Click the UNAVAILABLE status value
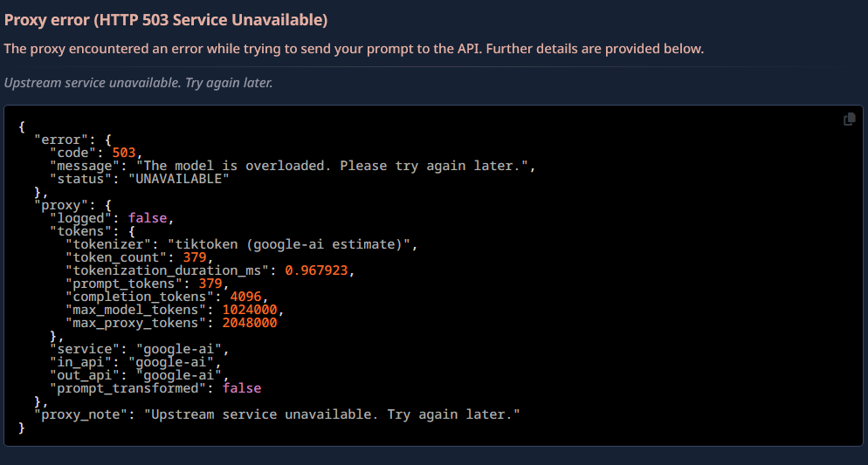868x465 pixels. tap(179, 179)
